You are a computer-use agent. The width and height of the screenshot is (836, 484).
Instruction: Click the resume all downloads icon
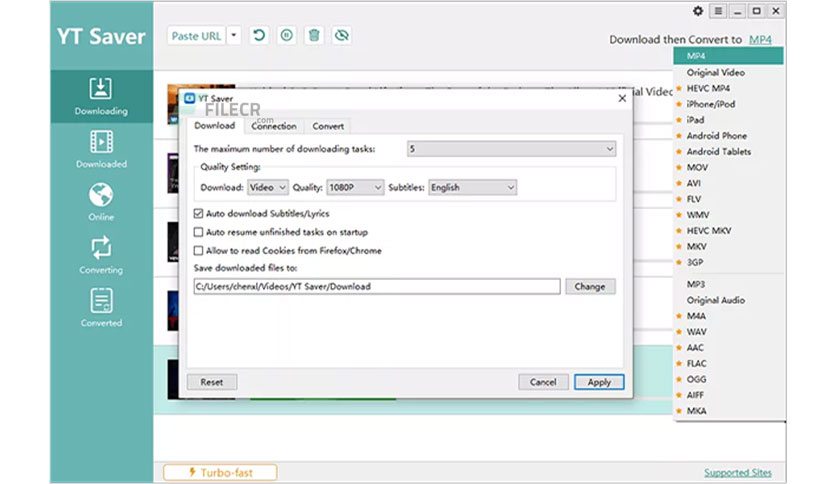260,36
